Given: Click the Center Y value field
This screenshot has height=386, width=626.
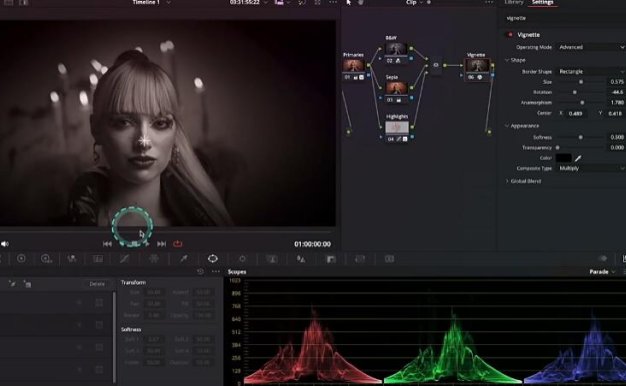Looking at the screenshot, I should (616, 113).
